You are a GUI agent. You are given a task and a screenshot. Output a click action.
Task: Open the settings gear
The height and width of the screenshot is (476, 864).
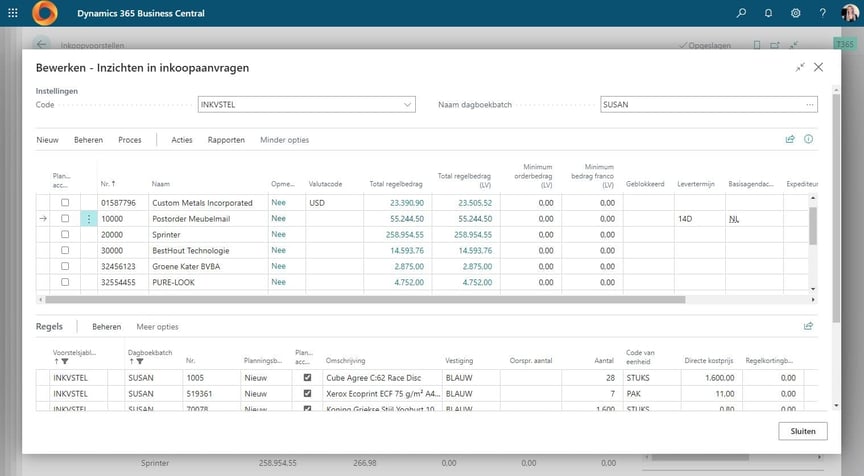tap(795, 13)
